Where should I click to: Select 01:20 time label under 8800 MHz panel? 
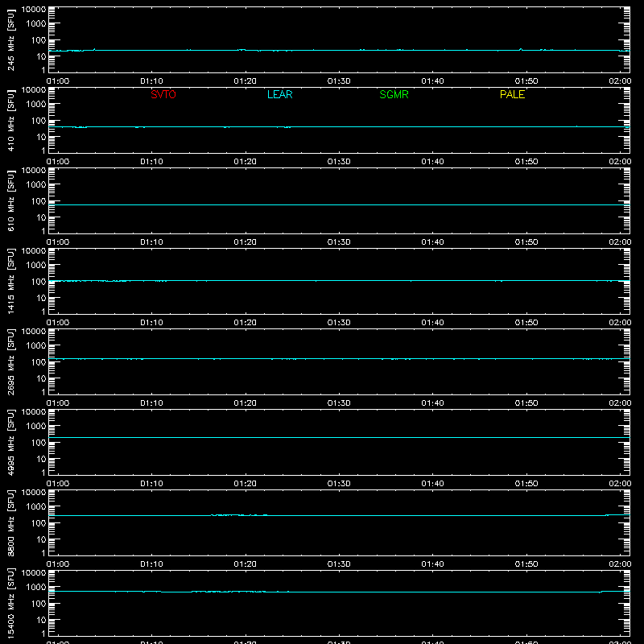[x=246, y=564]
